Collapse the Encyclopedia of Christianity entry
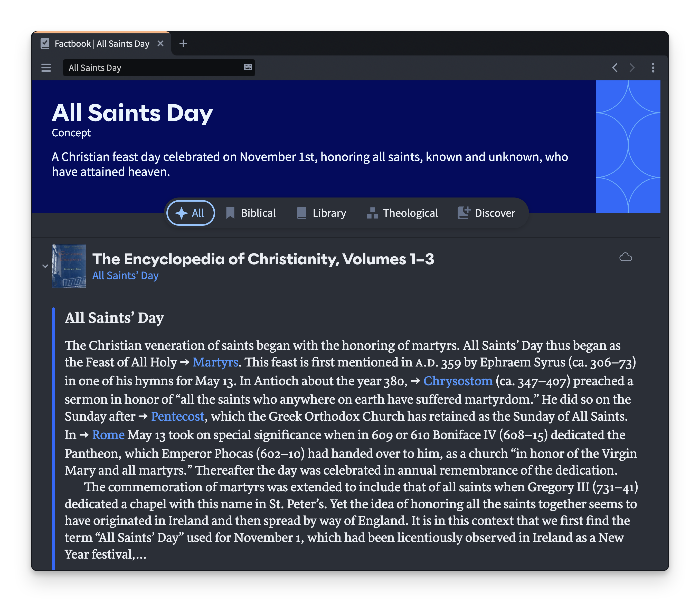Screen dimensions: 700x602 point(45,266)
